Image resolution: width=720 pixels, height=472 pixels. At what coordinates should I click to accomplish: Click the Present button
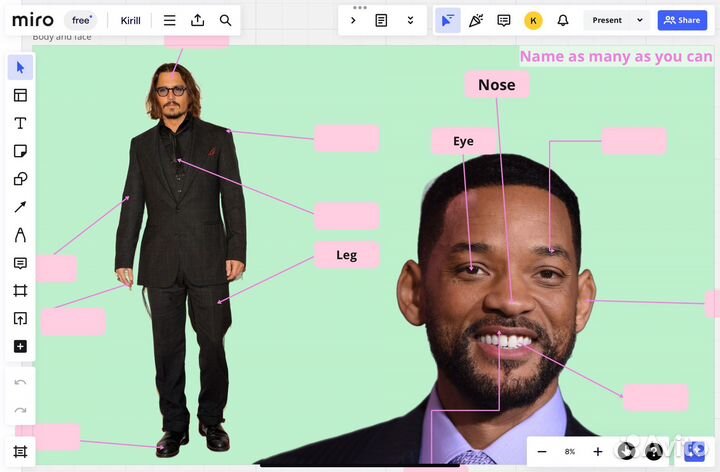tap(607, 20)
